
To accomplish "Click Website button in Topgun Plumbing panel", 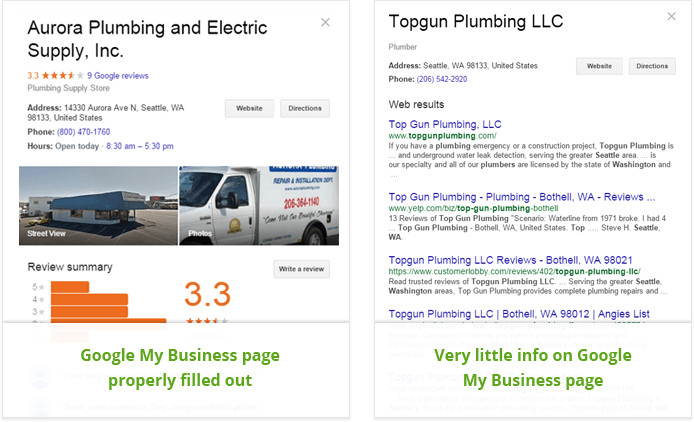I will click(599, 66).
